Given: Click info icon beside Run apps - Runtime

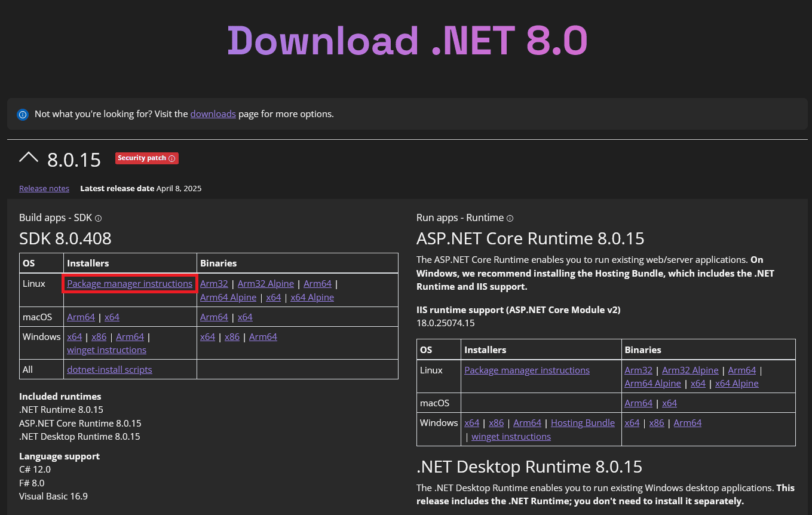Looking at the screenshot, I should point(510,219).
